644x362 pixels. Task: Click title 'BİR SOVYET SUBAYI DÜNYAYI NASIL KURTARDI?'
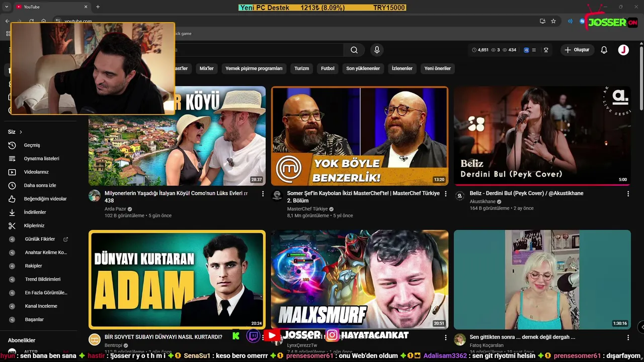(164, 337)
